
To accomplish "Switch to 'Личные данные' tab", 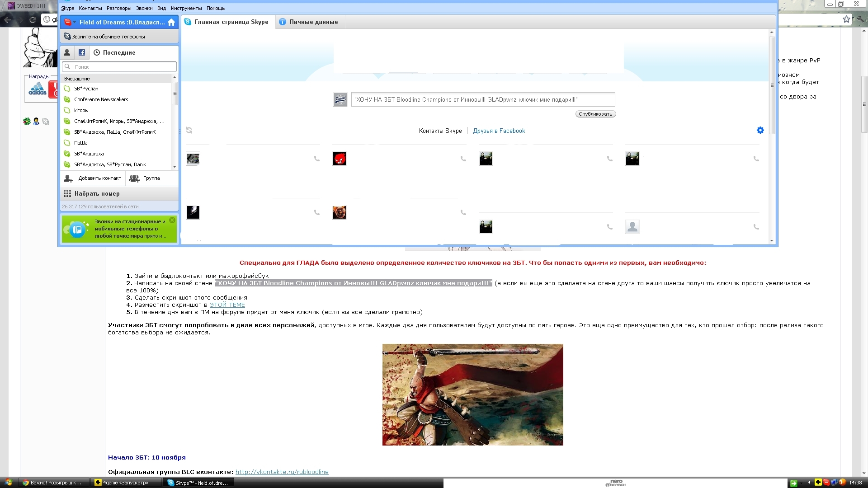I will [313, 22].
